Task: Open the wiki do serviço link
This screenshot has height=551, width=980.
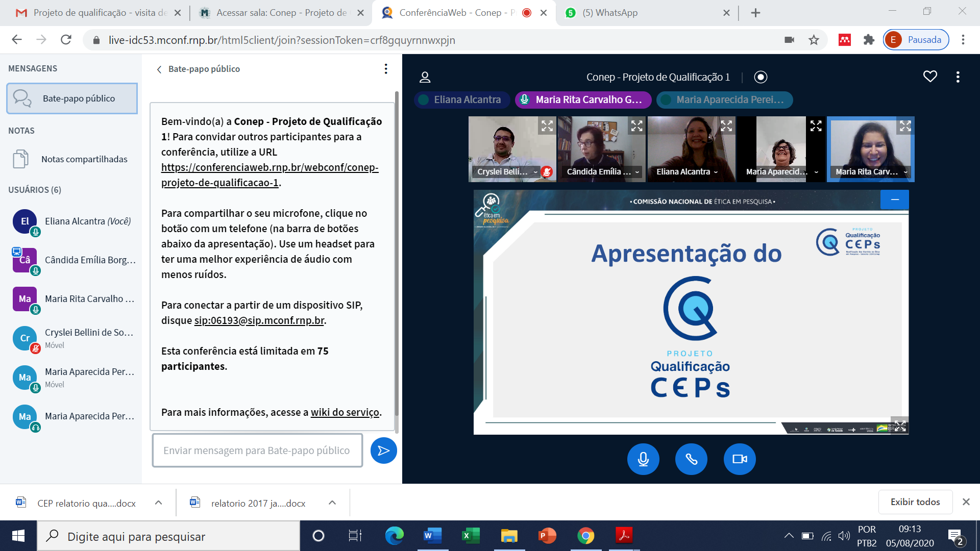Action: 345,412
